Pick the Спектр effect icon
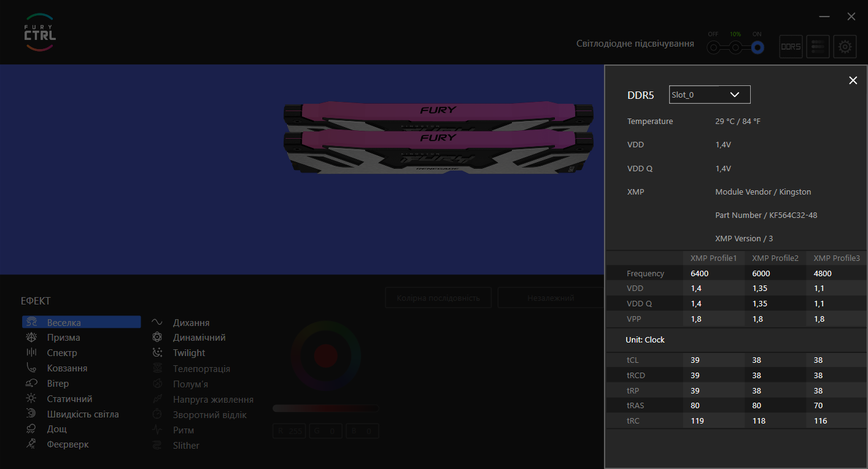Image resolution: width=868 pixels, height=469 pixels. click(31, 353)
